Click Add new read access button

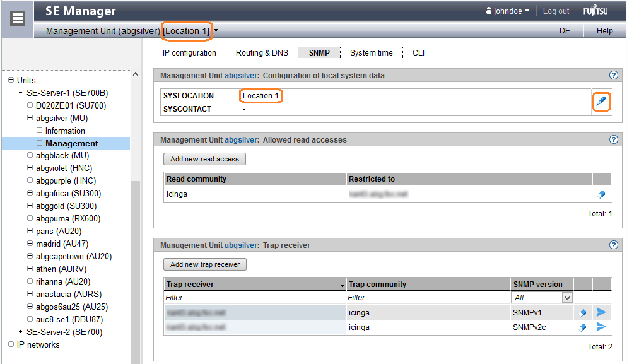[204, 159]
